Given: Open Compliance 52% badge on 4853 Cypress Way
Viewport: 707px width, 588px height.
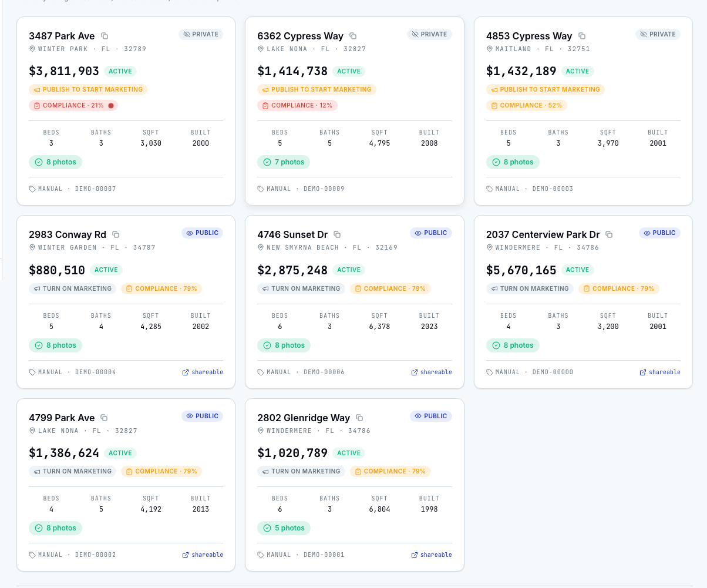Looking at the screenshot, I should (527, 105).
